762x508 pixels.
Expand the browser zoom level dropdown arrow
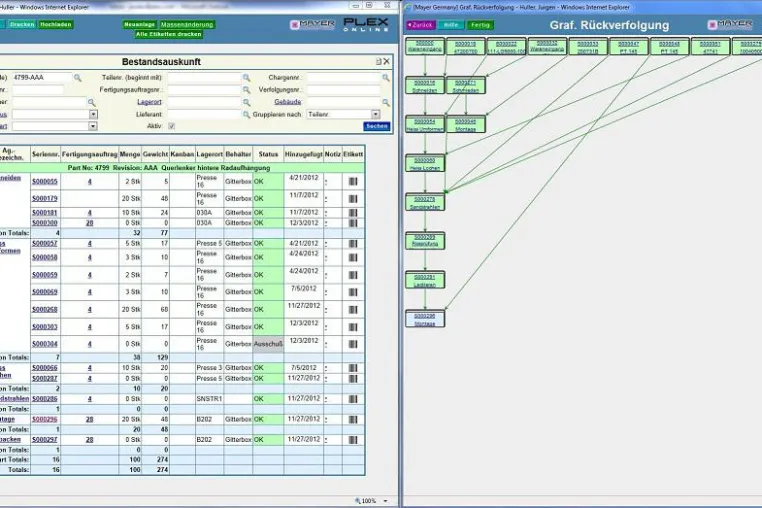click(386, 501)
